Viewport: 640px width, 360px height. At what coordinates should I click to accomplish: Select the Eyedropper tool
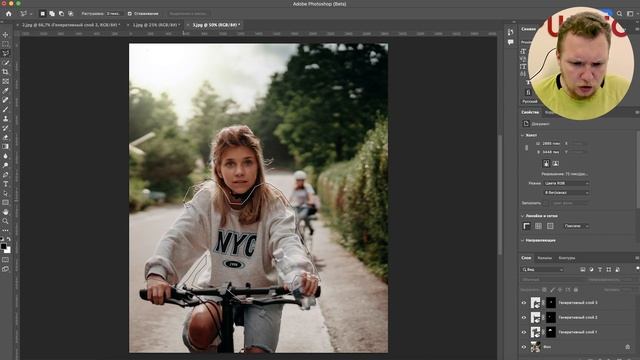coord(5,91)
